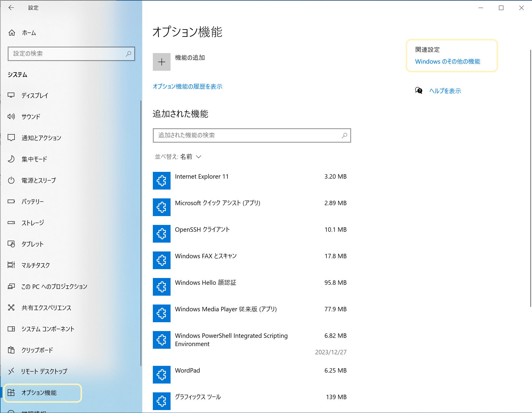Click Microsoft クイック アシスト feature icon

click(162, 207)
